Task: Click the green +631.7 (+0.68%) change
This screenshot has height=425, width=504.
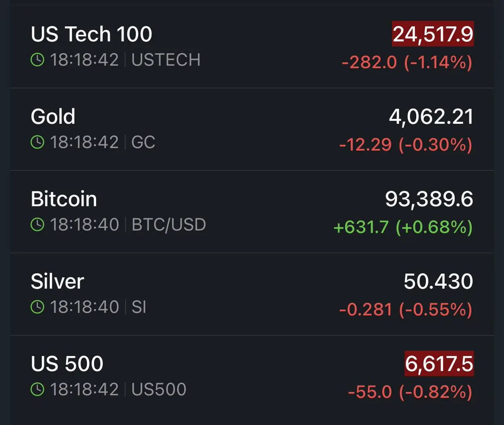Action: point(403,227)
